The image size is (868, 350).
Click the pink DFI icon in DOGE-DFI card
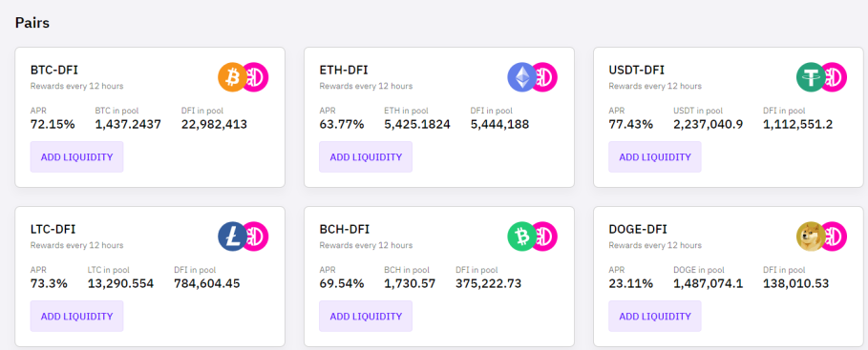pyautogui.click(x=836, y=237)
